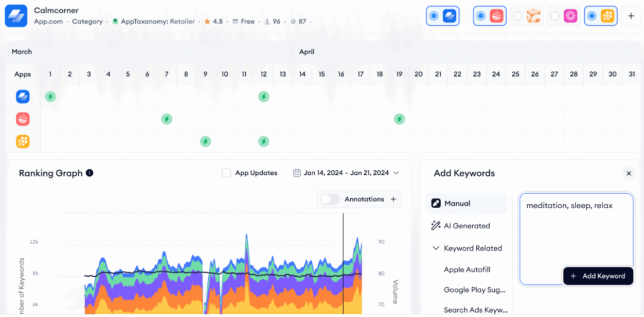
Task: Click the red app icon in Apps column
Action: 22,119
